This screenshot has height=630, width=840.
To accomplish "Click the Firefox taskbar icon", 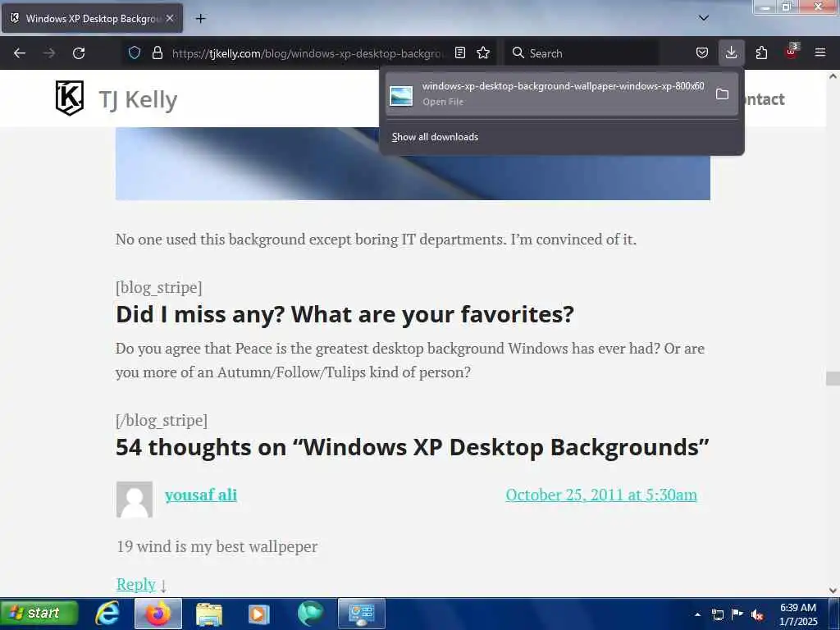I will coord(158,614).
